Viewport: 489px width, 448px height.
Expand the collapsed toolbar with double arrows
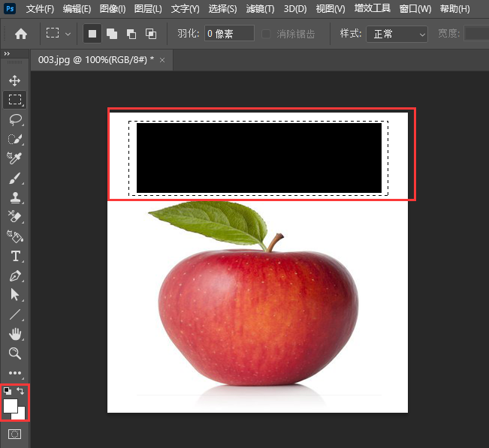pos(8,55)
